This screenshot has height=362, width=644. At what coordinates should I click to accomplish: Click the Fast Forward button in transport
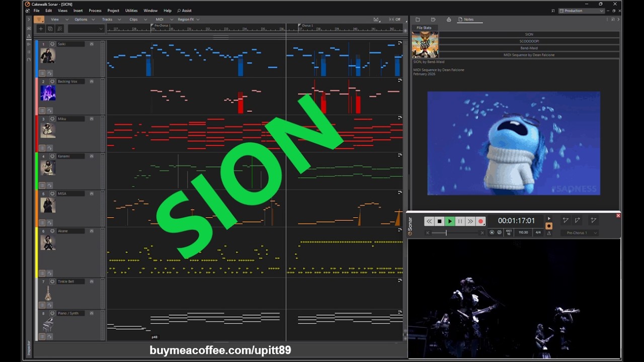(470, 221)
